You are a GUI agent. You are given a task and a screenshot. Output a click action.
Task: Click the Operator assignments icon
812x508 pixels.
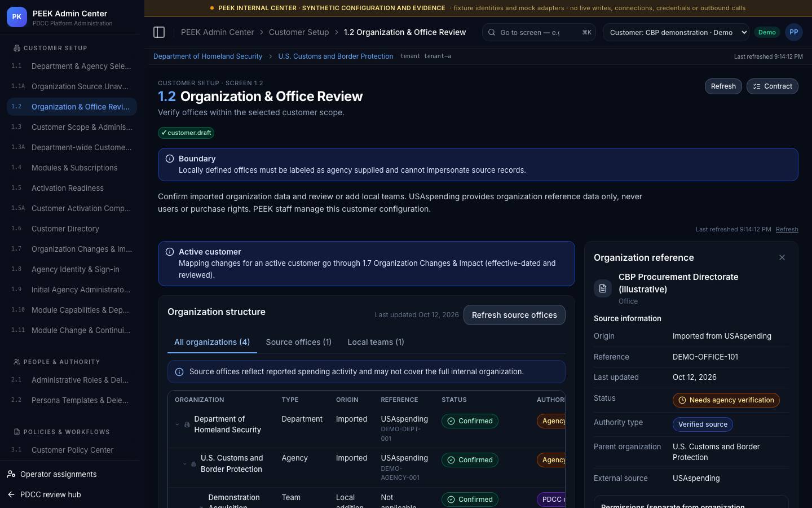coord(11,474)
